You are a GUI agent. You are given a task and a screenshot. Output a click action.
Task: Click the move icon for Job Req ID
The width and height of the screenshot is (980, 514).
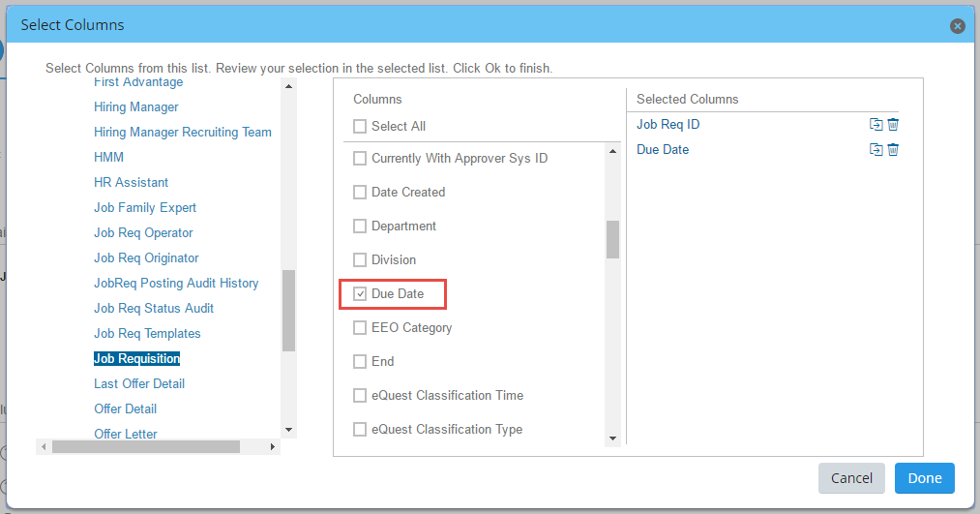[x=876, y=125]
